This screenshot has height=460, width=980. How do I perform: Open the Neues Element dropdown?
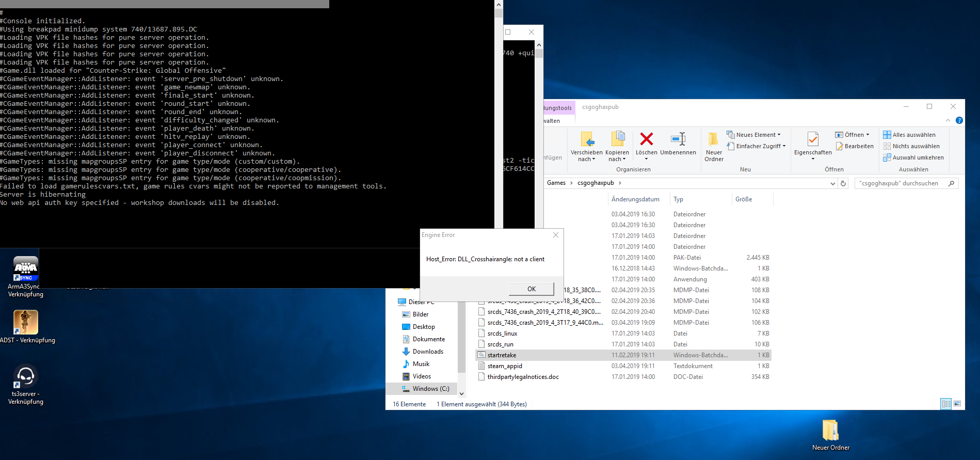(753, 135)
